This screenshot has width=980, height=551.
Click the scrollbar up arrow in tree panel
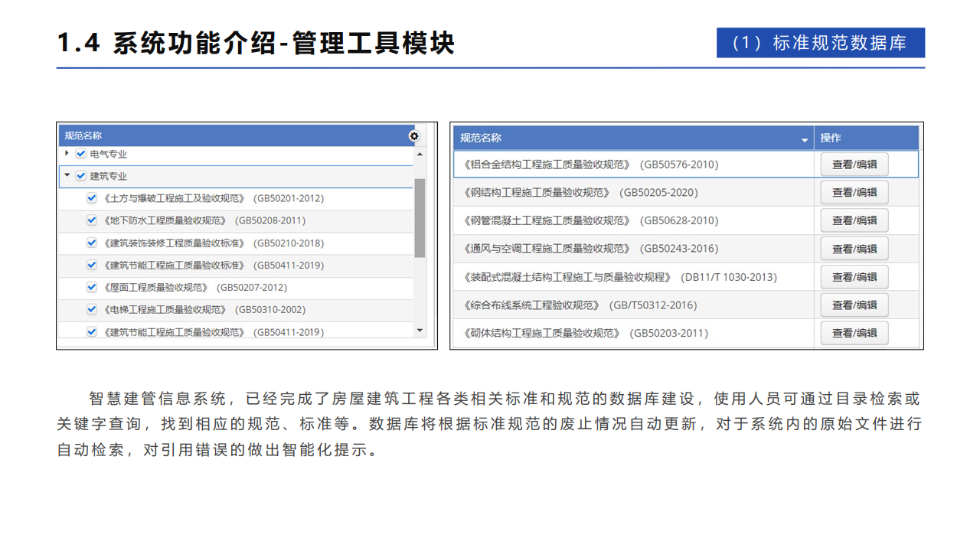click(420, 151)
